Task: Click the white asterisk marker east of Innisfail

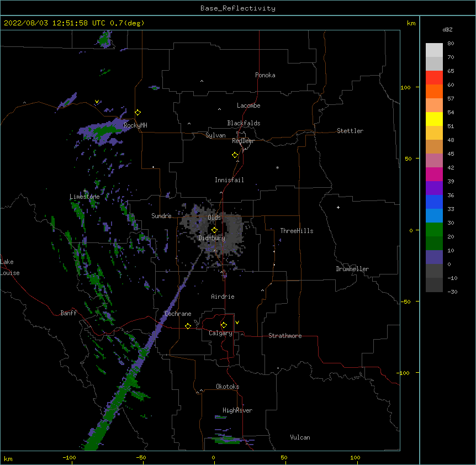Action: click(277, 167)
